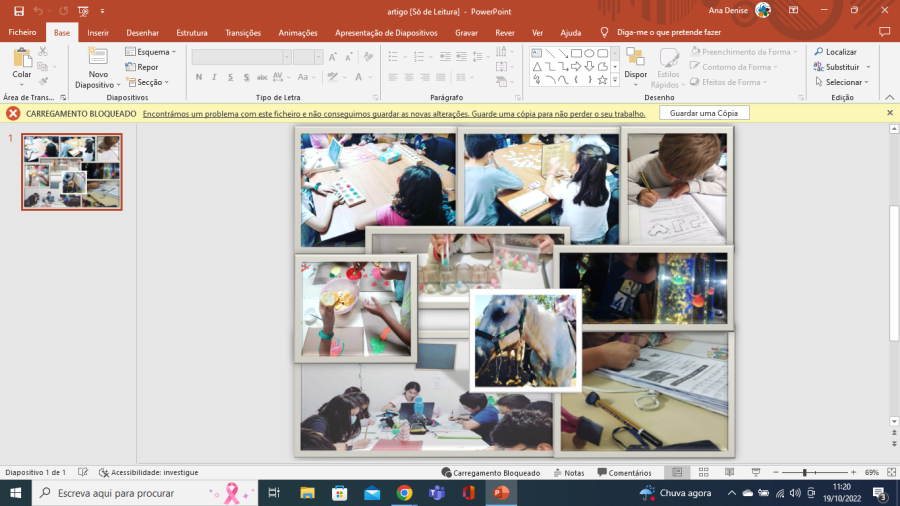Click the Localizar search icon
The width and height of the screenshot is (900, 506).
click(819, 52)
